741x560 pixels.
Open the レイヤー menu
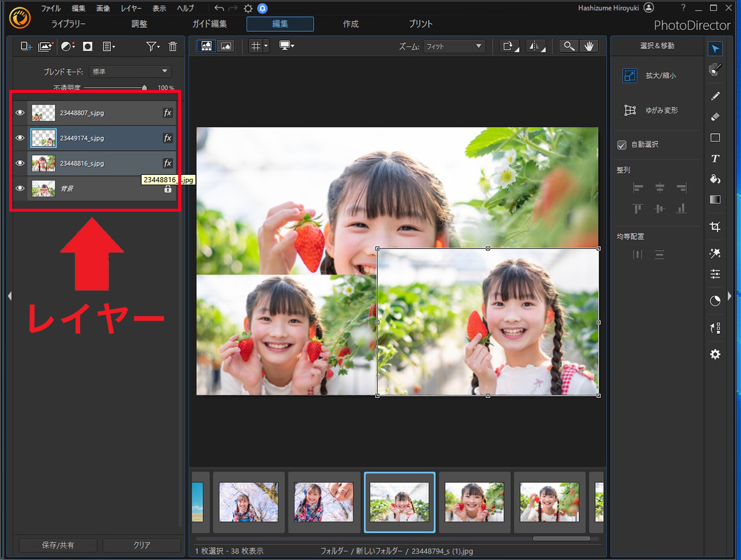131,9
